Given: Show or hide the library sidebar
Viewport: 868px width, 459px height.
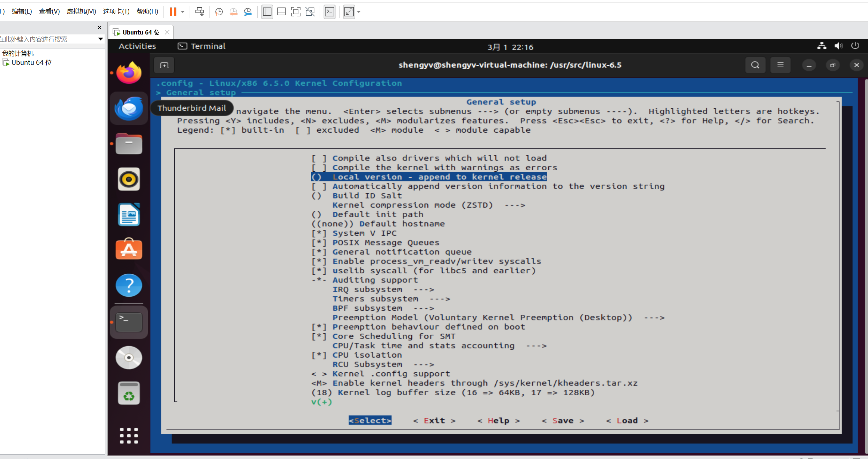Looking at the screenshot, I should [x=267, y=12].
